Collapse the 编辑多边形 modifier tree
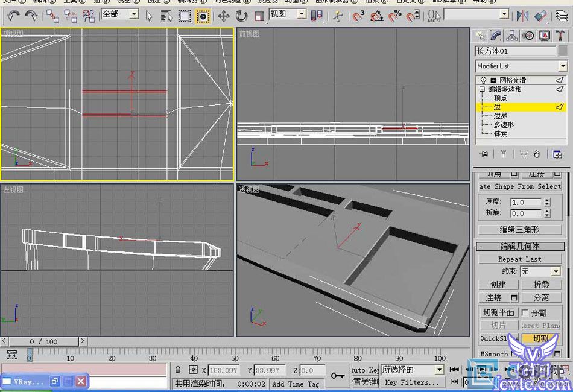The height and width of the screenshot is (392, 573). tap(482, 89)
